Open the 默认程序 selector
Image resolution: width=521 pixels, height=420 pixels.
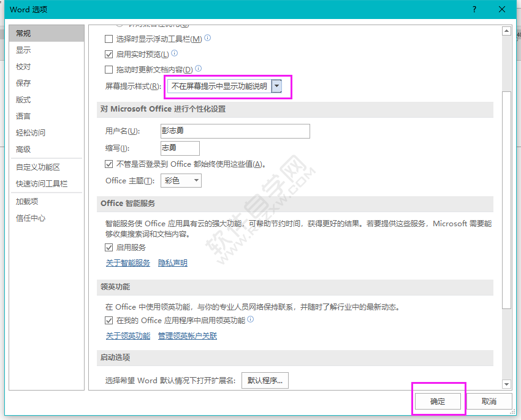266,380
